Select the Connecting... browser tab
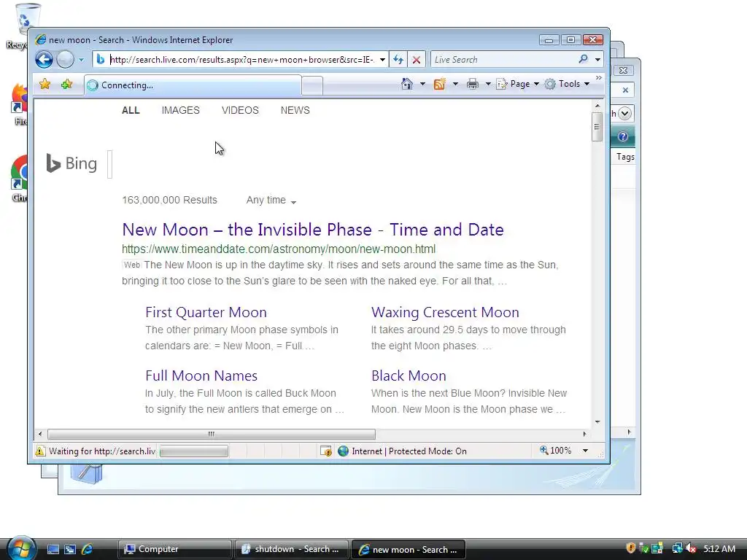The image size is (747, 560). pyautogui.click(x=193, y=85)
